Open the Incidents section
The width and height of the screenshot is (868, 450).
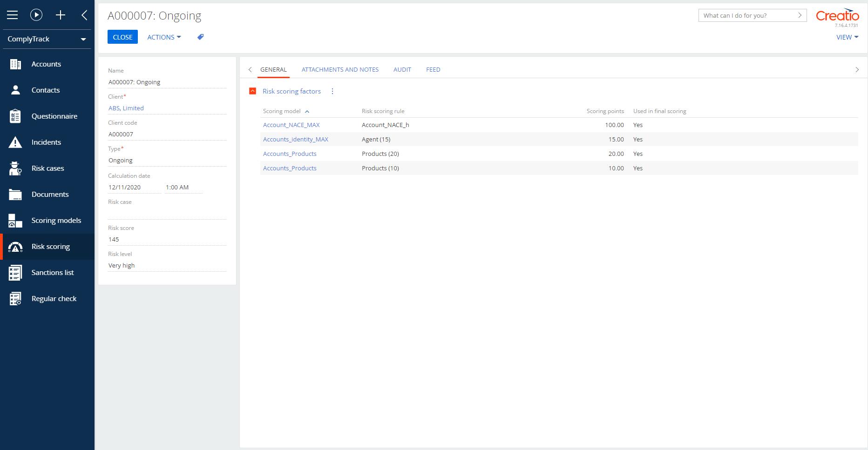[46, 142]
